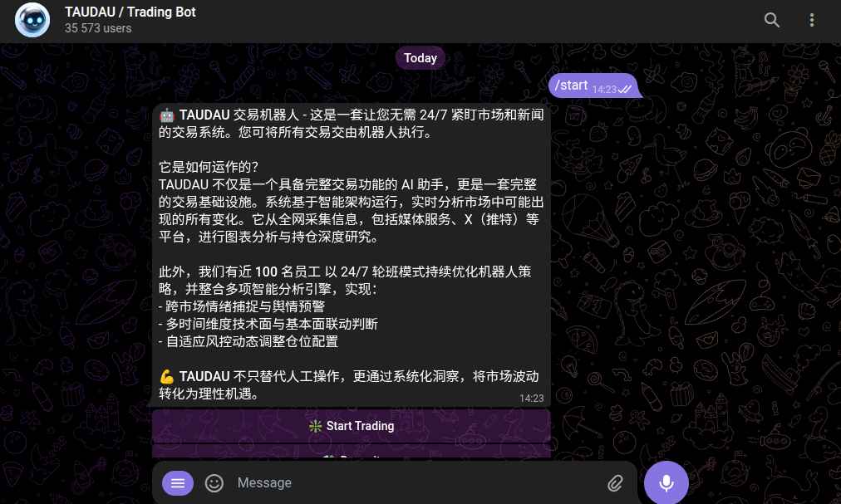Screen dimensions: 841x504
Task: Click the Today date badge
Action: 420,58
